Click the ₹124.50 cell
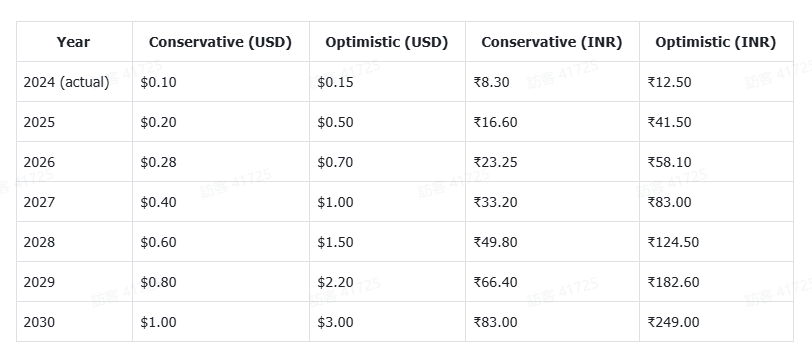This screenshot has height=362, width=812. tap(716, 242)
